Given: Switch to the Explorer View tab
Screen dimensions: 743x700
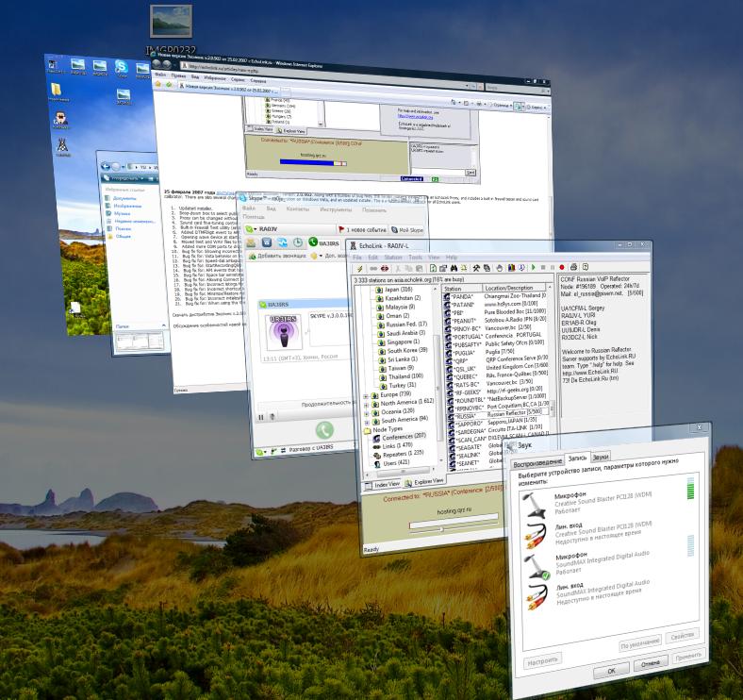Looking at the screenshot, I should pyautogui.click(x=424, y=482).
